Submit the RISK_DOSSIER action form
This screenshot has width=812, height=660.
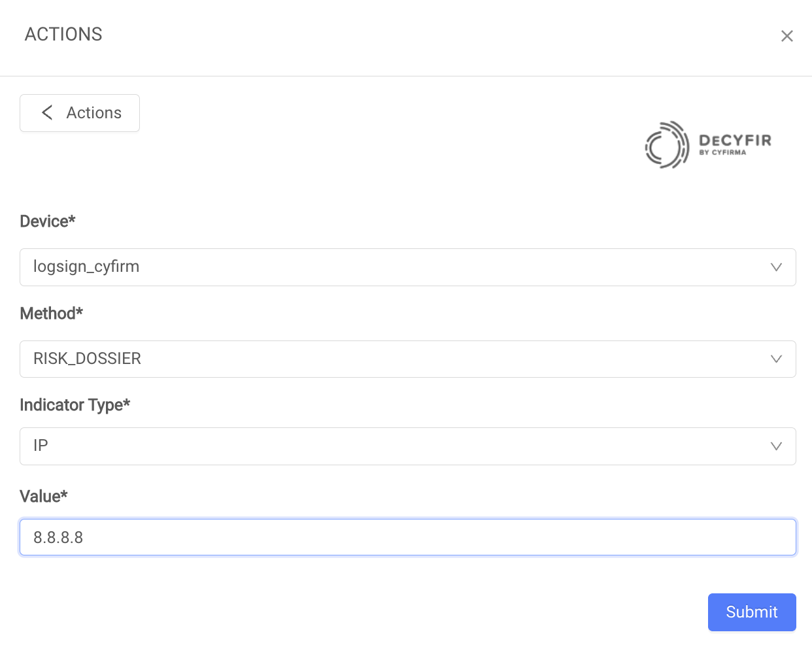752,612
